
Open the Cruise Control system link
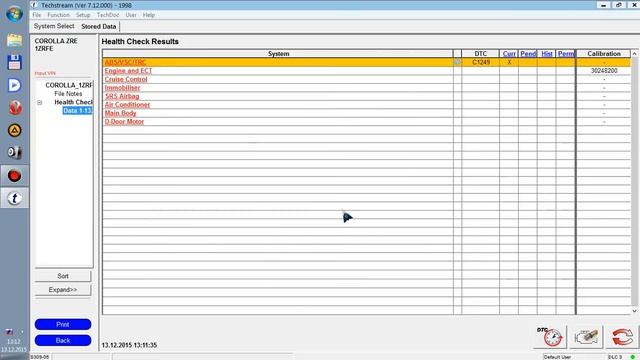(126, 79)
